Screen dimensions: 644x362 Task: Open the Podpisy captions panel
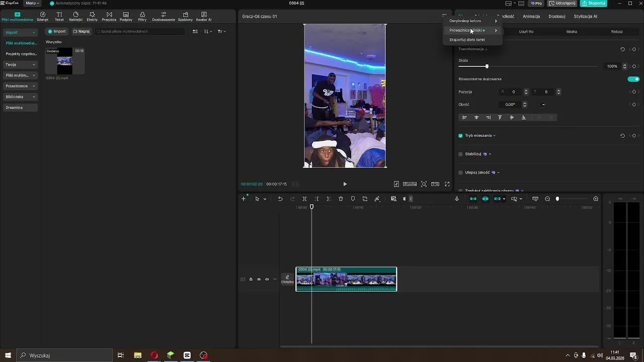[126, 17]
